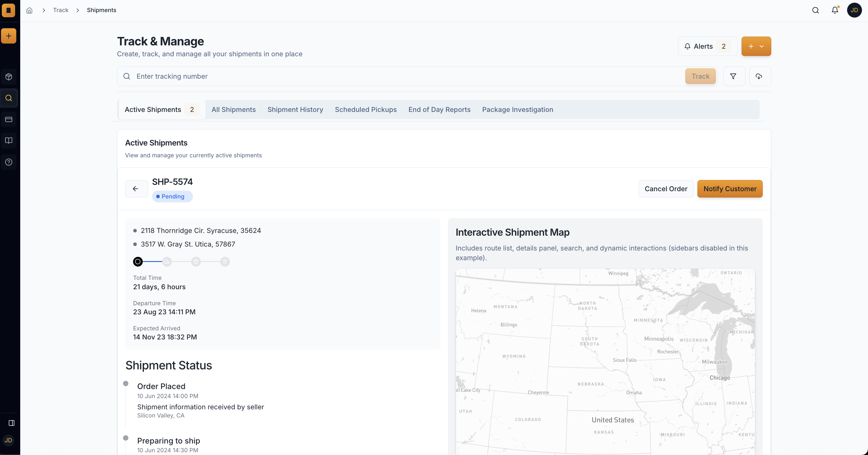Open JD user avatar menu top-right
The width and height of the screenshot is (868, 455).
[854, 10]
